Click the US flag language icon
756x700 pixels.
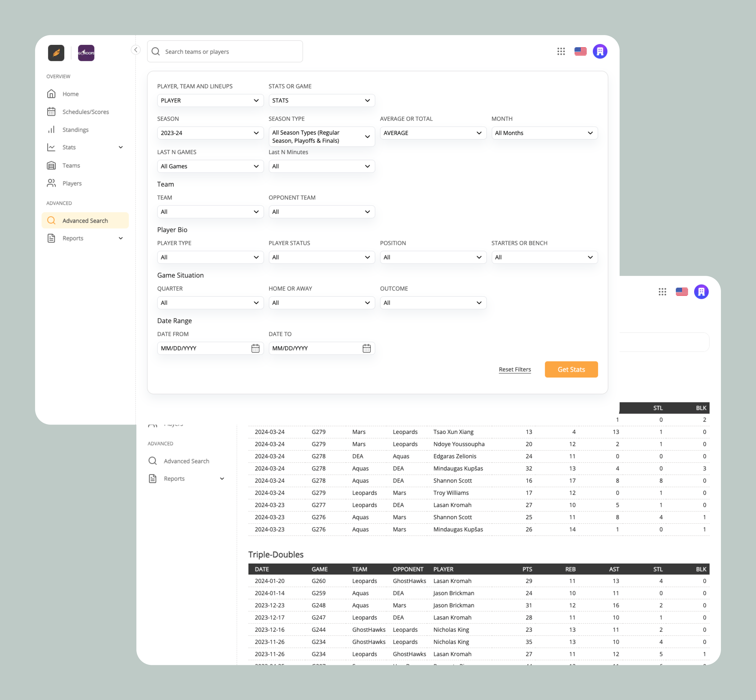coord(580,51)
